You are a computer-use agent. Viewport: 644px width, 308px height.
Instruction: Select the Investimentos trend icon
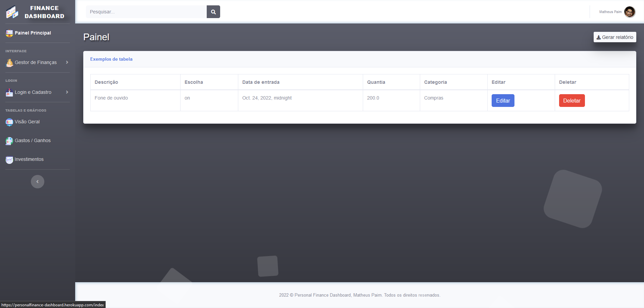click(x=9, y=160)
